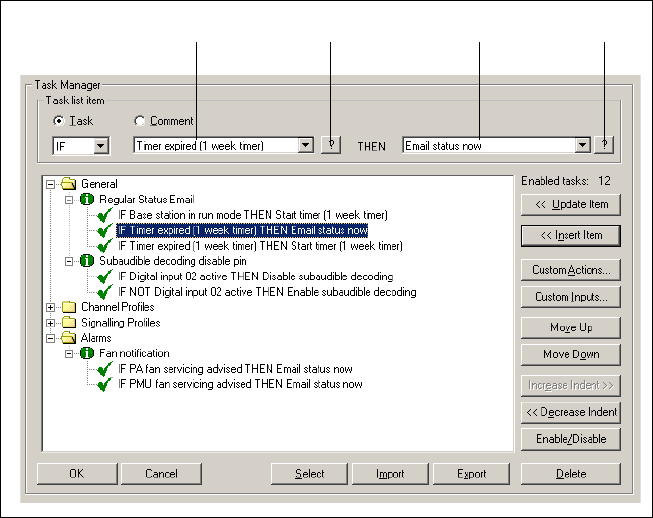The height and width of the screenshot is (518, 653).
Task: Select the Channel Profiles label
Action: point(118,307)
